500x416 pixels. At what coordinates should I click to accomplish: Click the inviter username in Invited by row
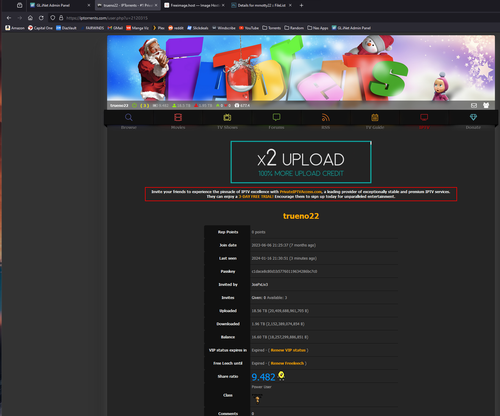pos(260,285)
